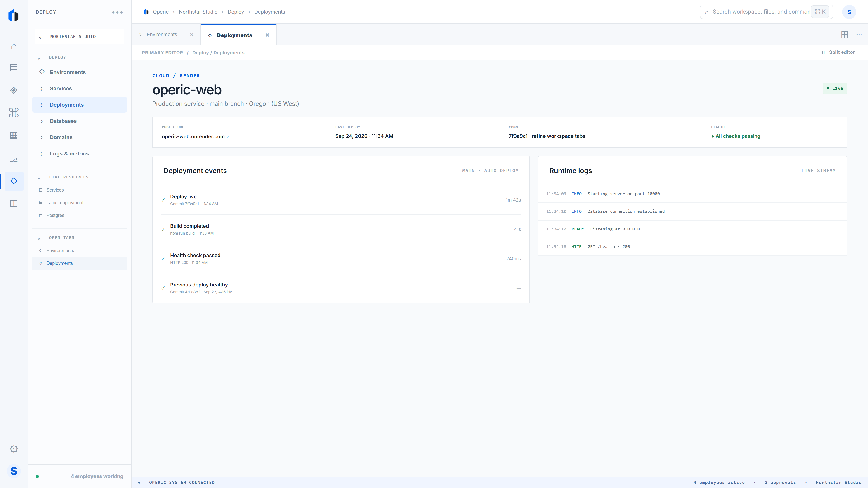The width and height of the screenshot is (868, 488).
Task: Click the Deploy live event row
Action: click(x=341, y=200)
